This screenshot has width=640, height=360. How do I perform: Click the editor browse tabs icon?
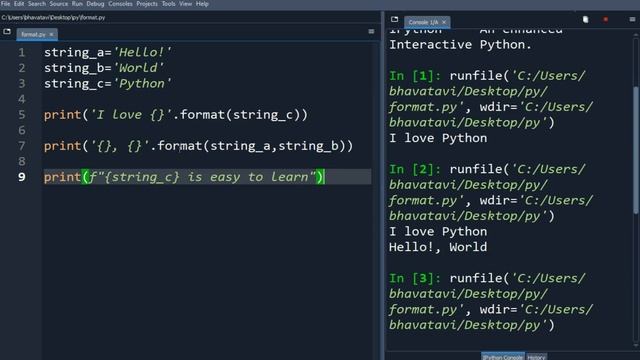7,32
